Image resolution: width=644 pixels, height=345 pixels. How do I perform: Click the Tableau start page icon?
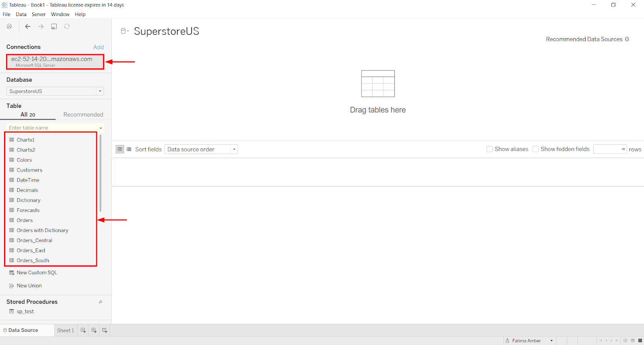[x=9, y=27]
